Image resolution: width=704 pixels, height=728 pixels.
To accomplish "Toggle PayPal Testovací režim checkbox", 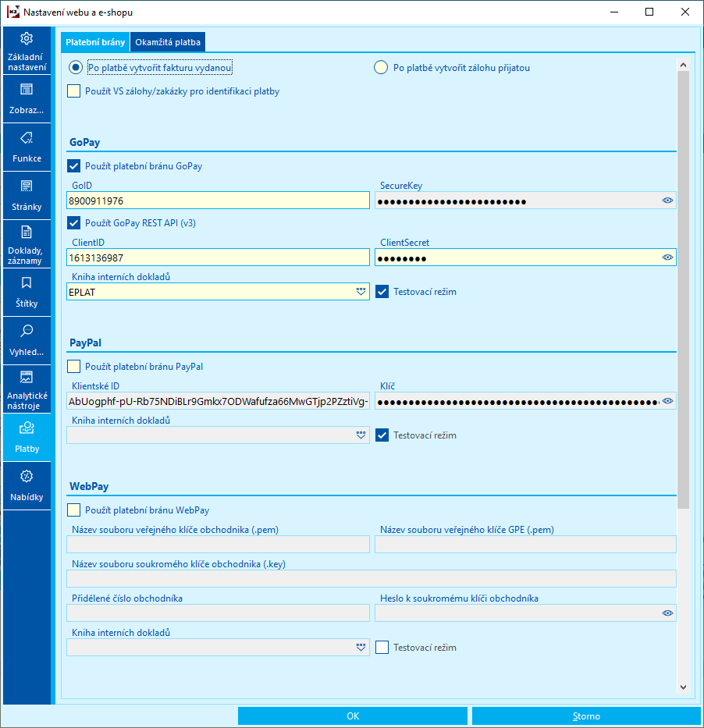I will (x=382, y=435).
